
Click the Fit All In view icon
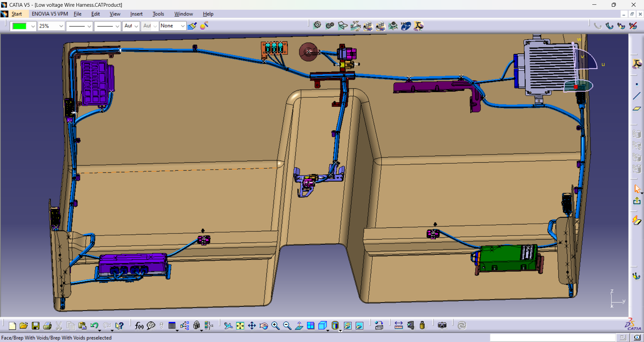click(240, 326)
